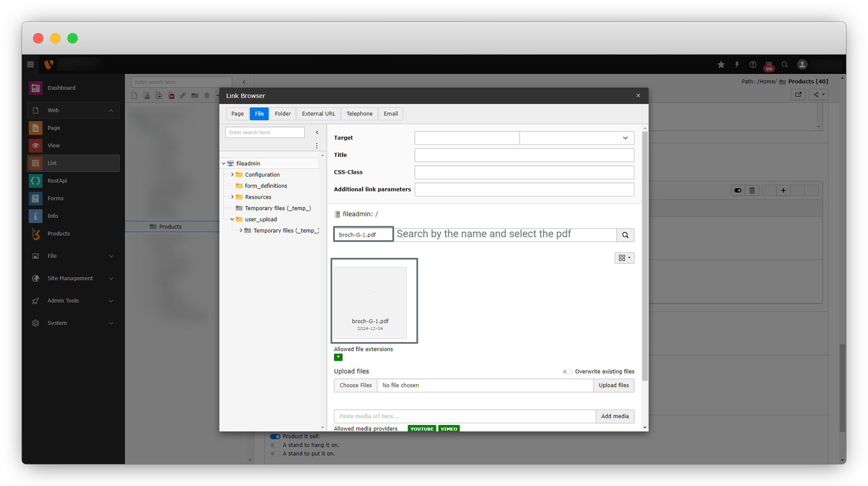Open the bookmarks star icon in top bar
The height and width of the screenshot is (486, 868).
tap(721, 65)
